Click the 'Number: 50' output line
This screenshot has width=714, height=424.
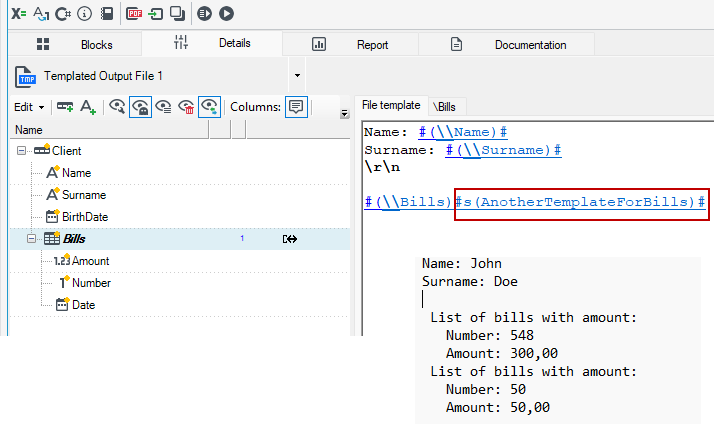click(x=486, y=389)
